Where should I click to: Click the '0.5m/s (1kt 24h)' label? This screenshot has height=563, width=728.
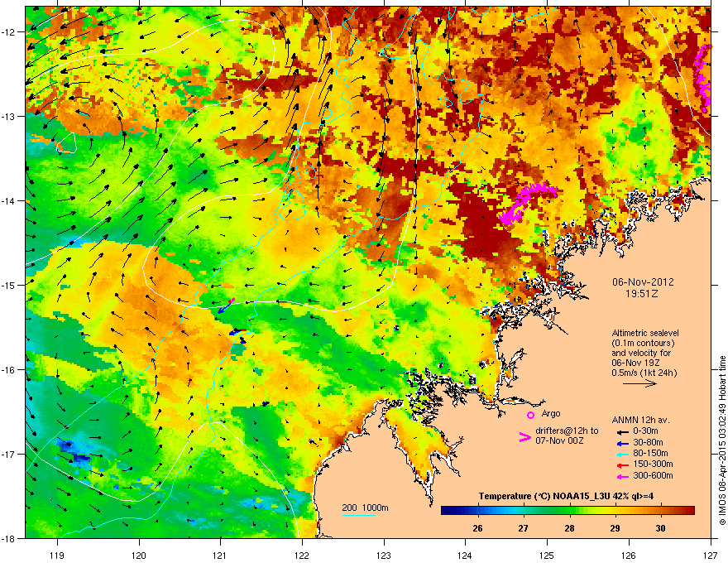pos(644,373)
